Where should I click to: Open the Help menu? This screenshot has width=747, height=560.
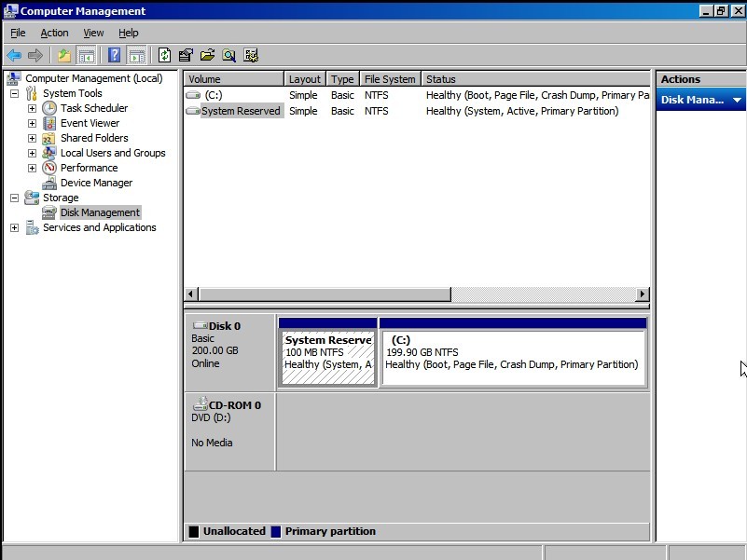(x=128, y=33)
